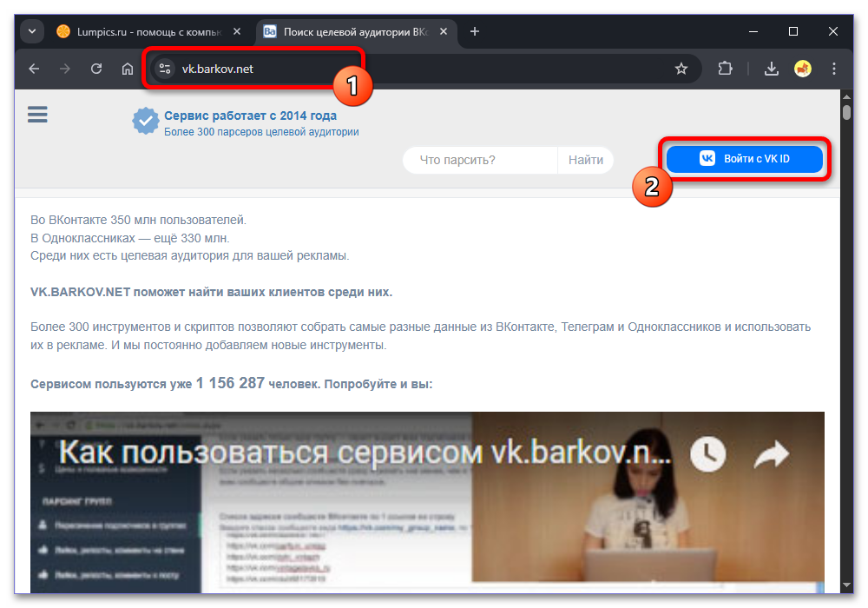Sign in with Войти с VK ID
Screen dimensions: 868x608
[x=744, y=159]
